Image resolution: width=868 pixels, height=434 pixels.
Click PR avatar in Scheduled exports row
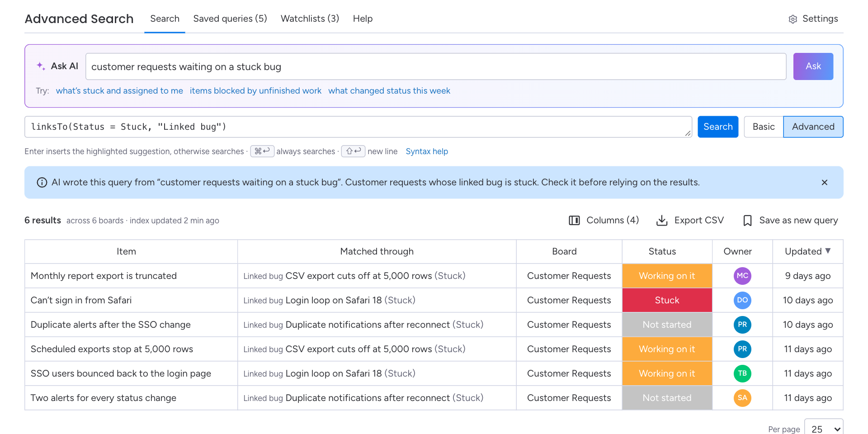tap(742, 349)
